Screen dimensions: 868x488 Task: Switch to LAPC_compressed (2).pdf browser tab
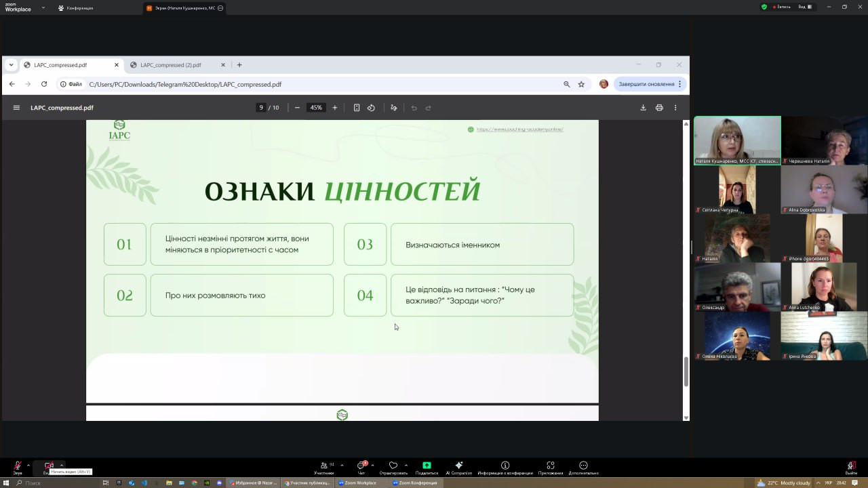(x=170, y=65)
